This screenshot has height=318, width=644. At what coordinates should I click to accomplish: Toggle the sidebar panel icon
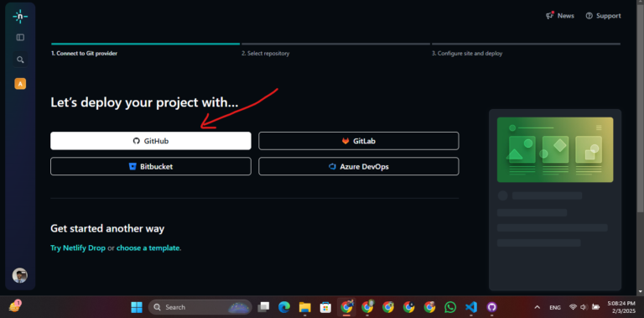(x=20, y=38)
